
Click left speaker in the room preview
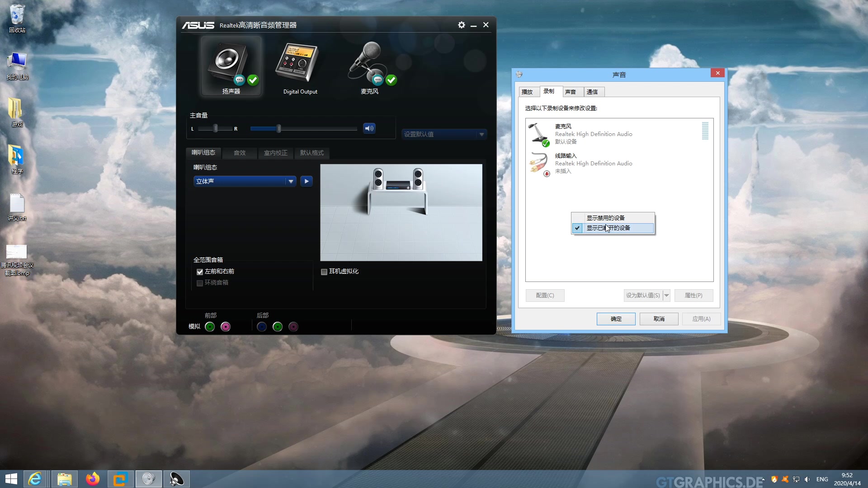click(x=378, y=179)
